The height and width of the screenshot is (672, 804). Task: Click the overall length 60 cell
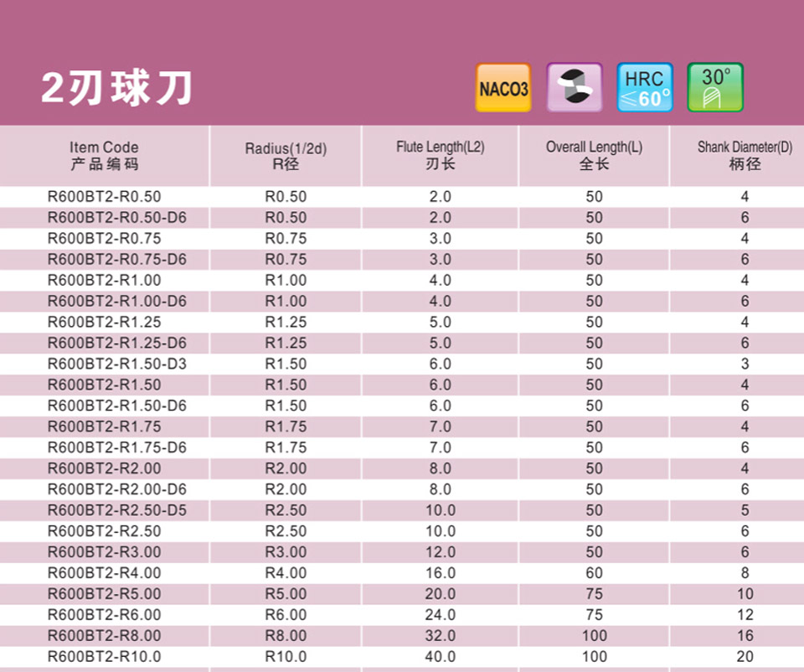[594, 573]
